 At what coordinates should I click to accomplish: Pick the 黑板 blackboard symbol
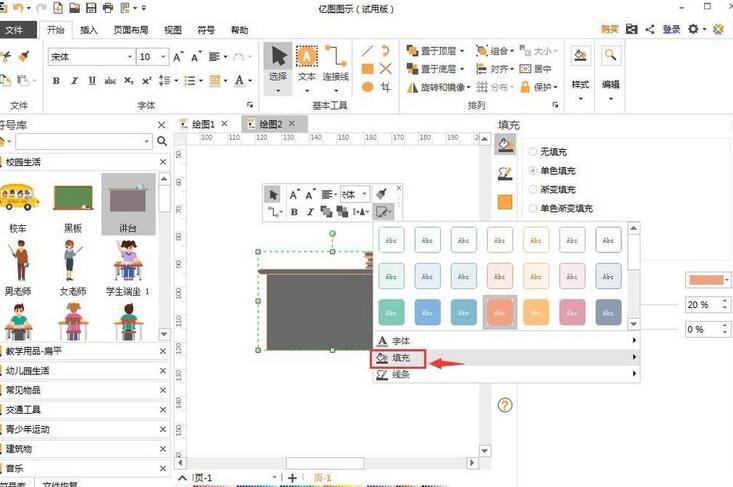(x=73, y=200)
